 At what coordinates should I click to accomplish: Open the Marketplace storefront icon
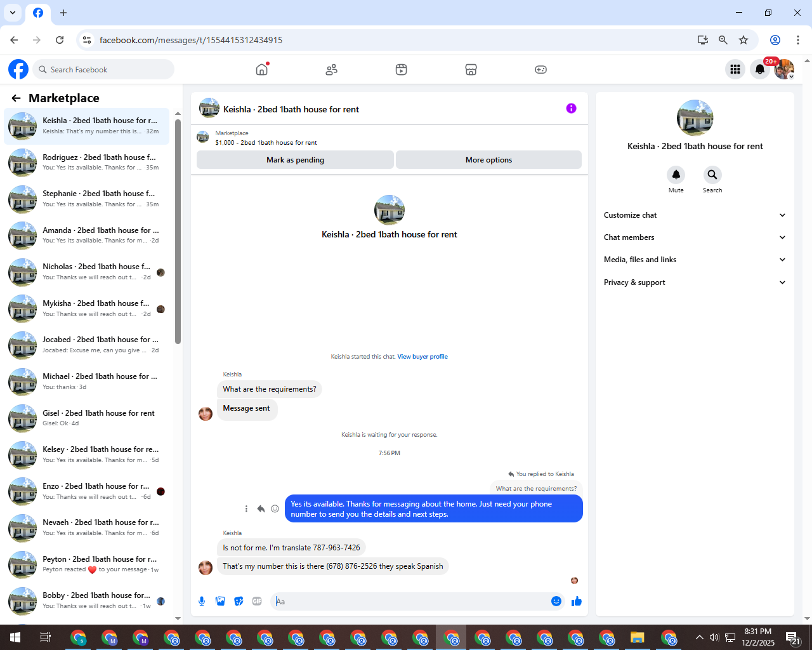point(471,69)
